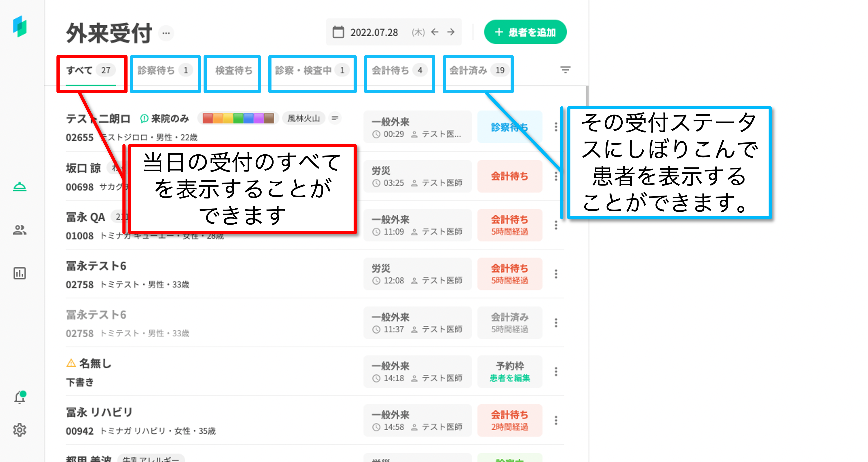The width and height of the screenshot is (868, 462).
Task: Open three-dot menu for 冨永 リハビリ row
Action: (x=556, y=420)
